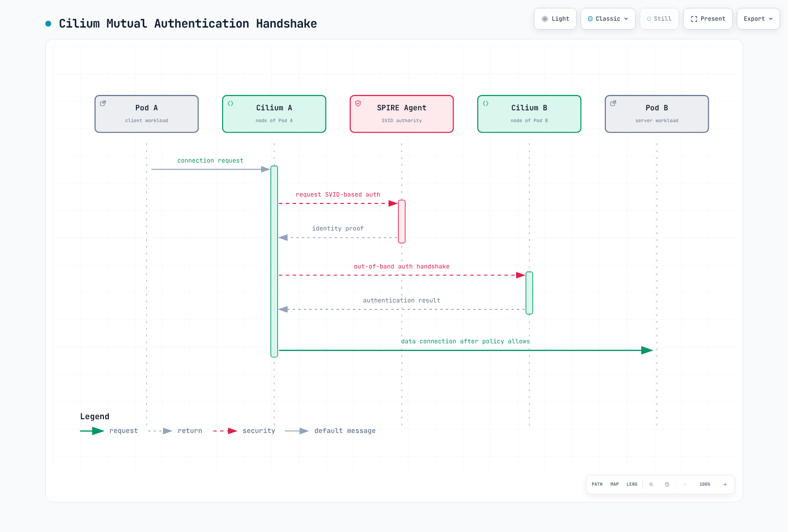Zoom in with the plus icon
This screenshot has height=532, width=788.
pyautogui.click(x=725, y=484)
